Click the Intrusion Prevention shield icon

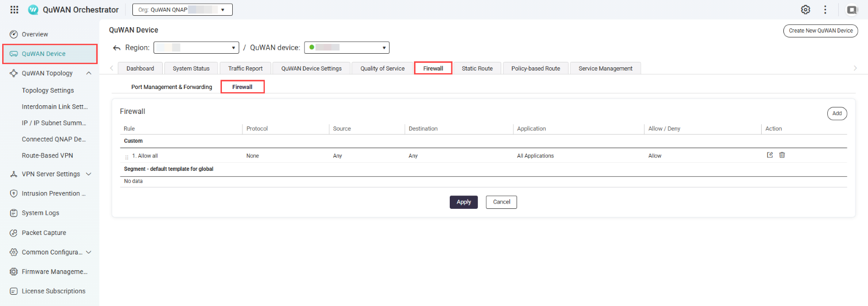14,194
